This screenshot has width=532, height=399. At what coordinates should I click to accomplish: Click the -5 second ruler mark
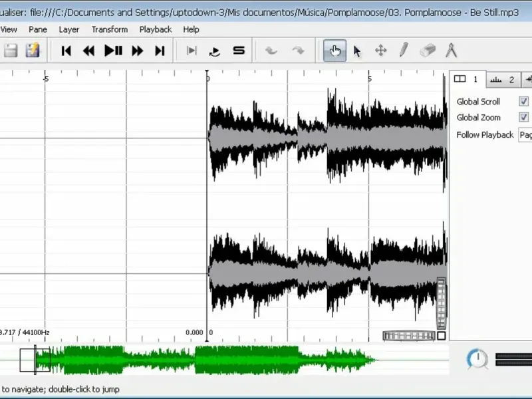46,79
